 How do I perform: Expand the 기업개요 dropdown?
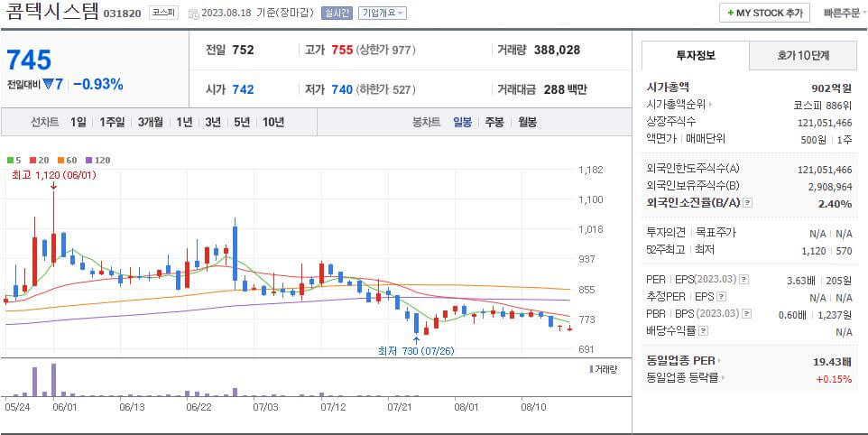(x=382, y=13)
